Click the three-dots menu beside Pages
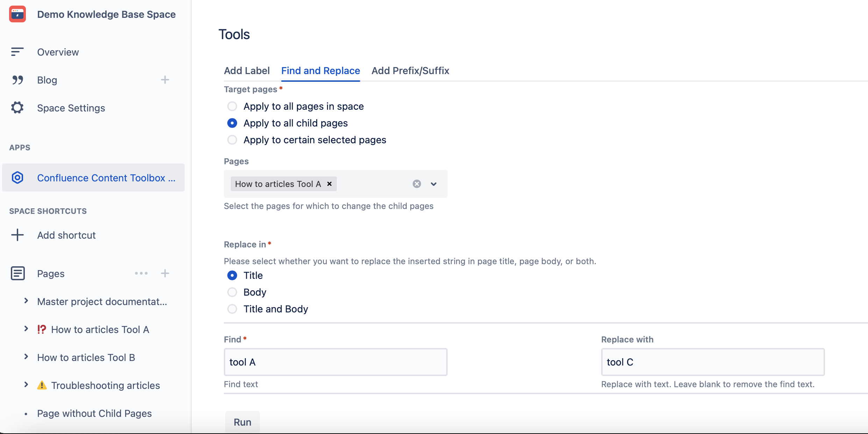Screen dimensions: 868x434 [x=141, y=273]
